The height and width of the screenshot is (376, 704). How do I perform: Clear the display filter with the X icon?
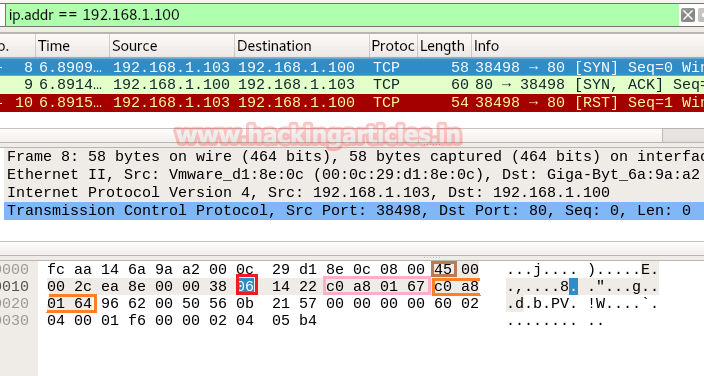click(687, 15)
